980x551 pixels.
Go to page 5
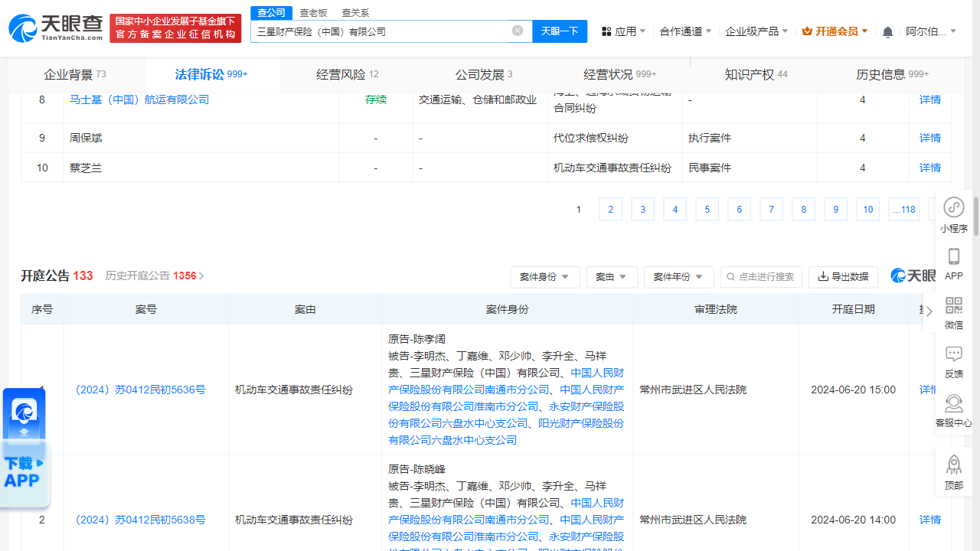pyautogui.click(x=707, y=210)
